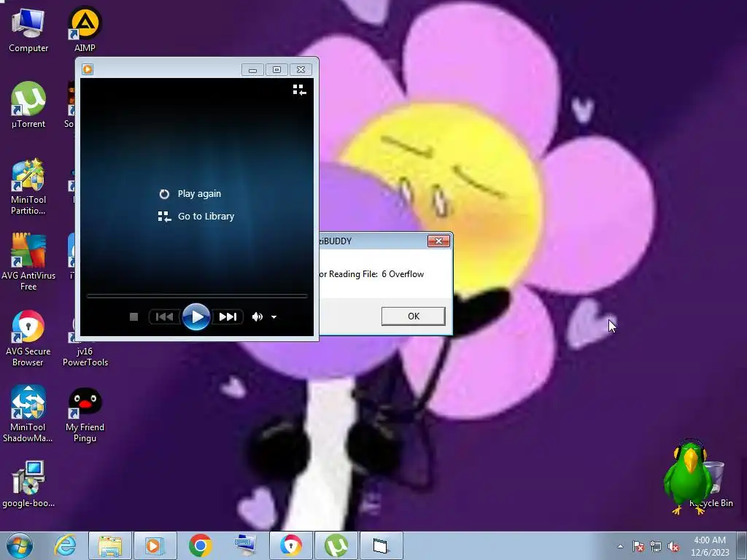Click Play again link

point(190,194)
